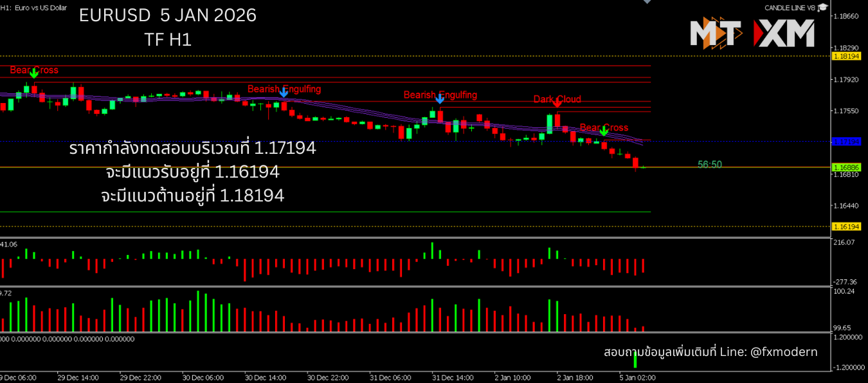
Task: Click the CANDLE LINE V8 indicator label
Action: 789,8
